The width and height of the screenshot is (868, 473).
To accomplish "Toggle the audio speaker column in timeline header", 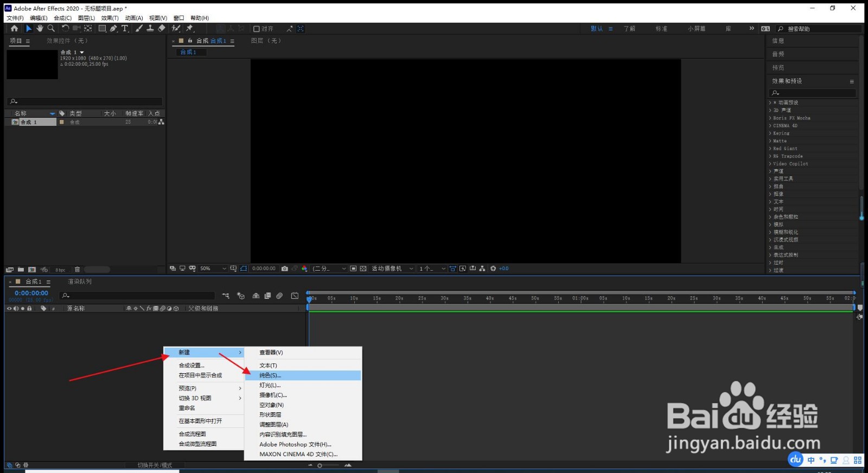I will click(16, 308).
